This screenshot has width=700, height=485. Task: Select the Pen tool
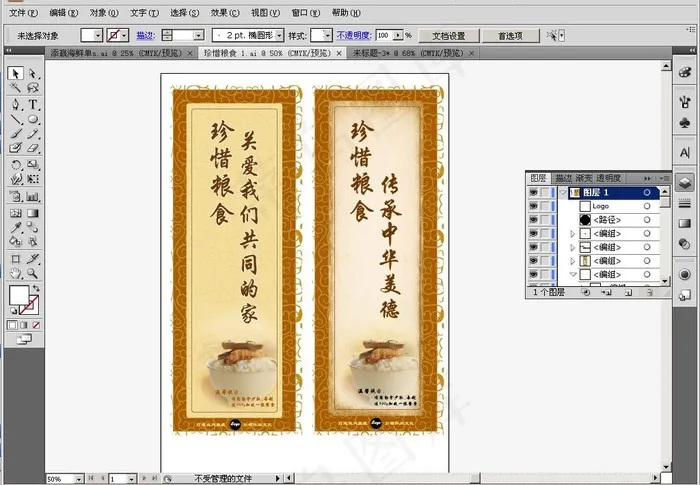pyautogui.click(x=16, y=104)
